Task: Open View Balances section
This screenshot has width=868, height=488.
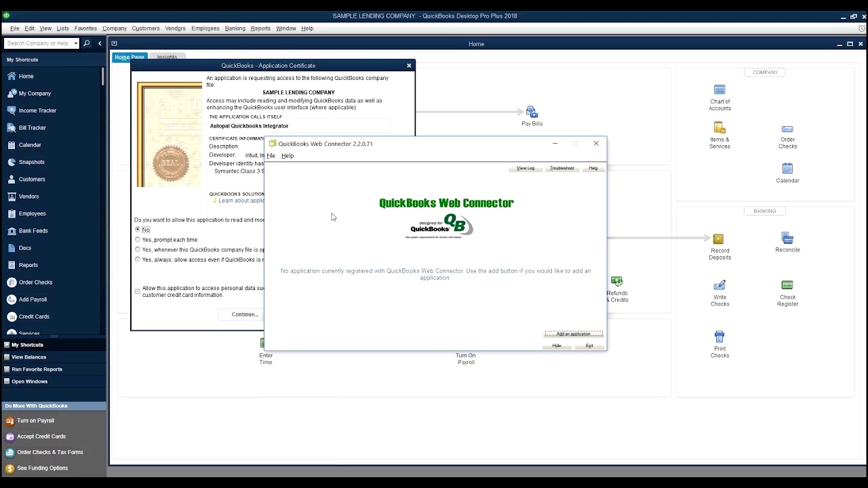Action: pyautogui.click(x=53, y=357)
